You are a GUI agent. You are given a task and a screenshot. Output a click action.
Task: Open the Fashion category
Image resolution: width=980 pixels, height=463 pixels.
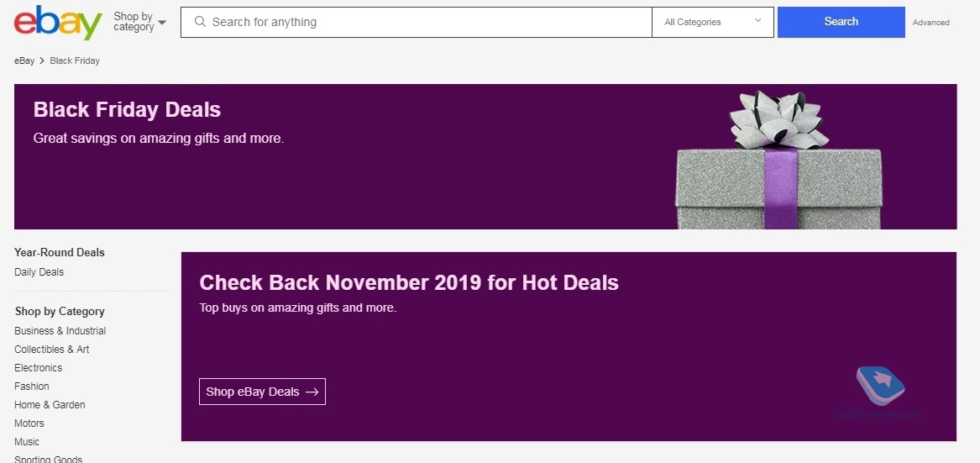pyautogui.click(x=32, y=386)
